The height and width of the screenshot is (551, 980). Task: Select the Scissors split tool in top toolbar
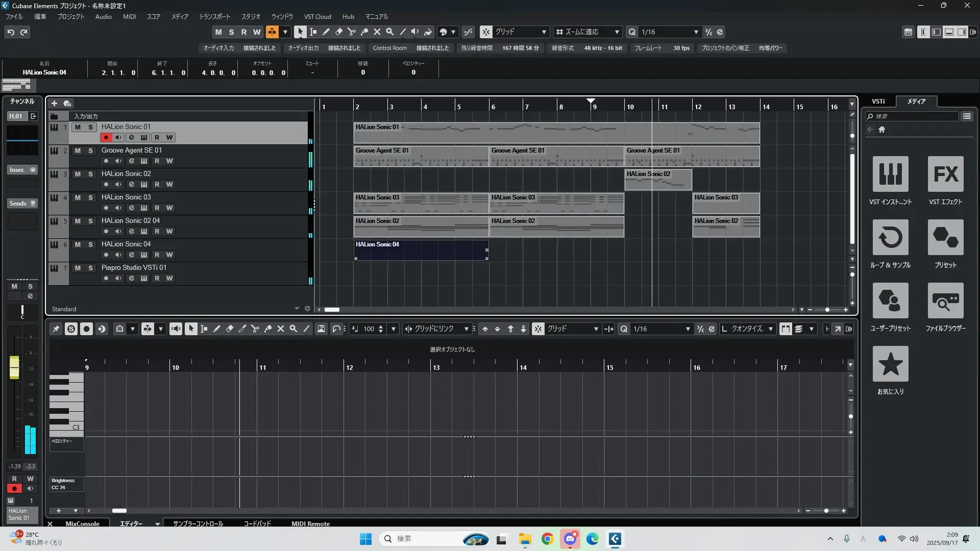click(x=352, y=32)
